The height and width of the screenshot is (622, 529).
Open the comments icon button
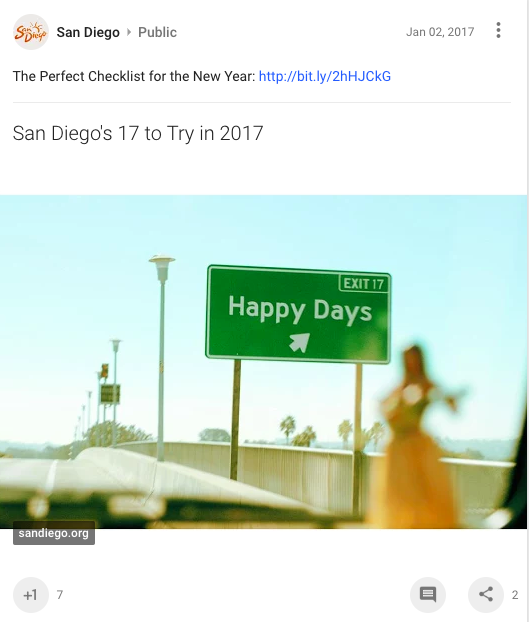click(428, 595)
